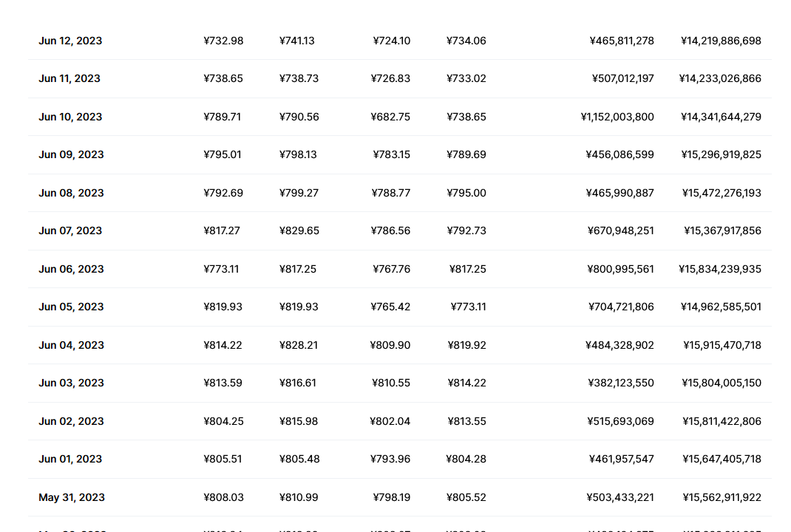
Task: Click the ¥15,562,911,922 market cap value
Action: click(x=722, y=497)
